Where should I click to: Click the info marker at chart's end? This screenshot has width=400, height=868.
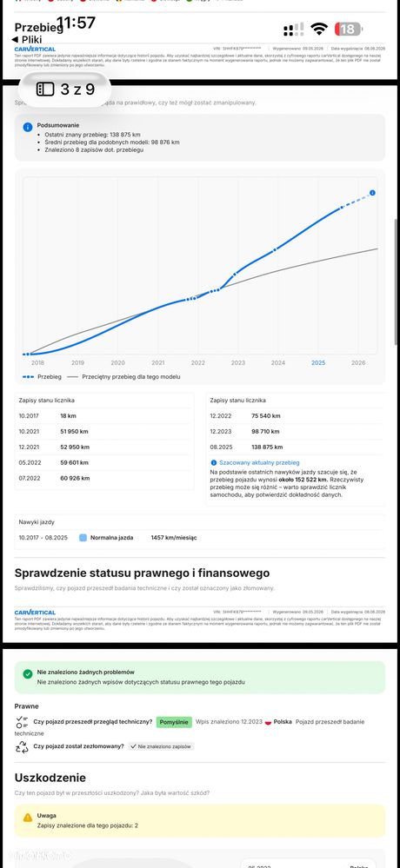click(372, 193)
